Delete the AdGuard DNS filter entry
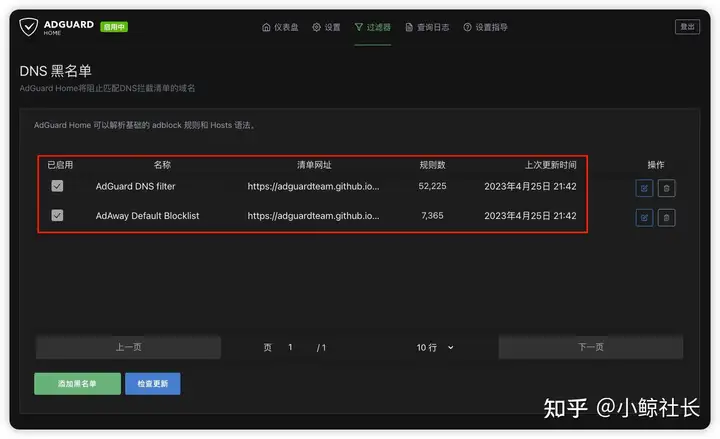The image size is (720, 439). click(x=666, y=188)
